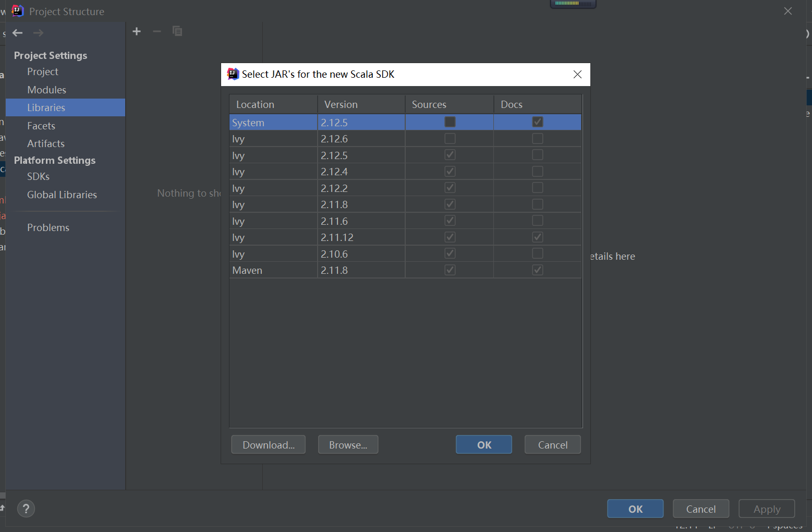Open the Problems section
The width and height of the screenshot is (812, 532).
(x=48, y=227)
